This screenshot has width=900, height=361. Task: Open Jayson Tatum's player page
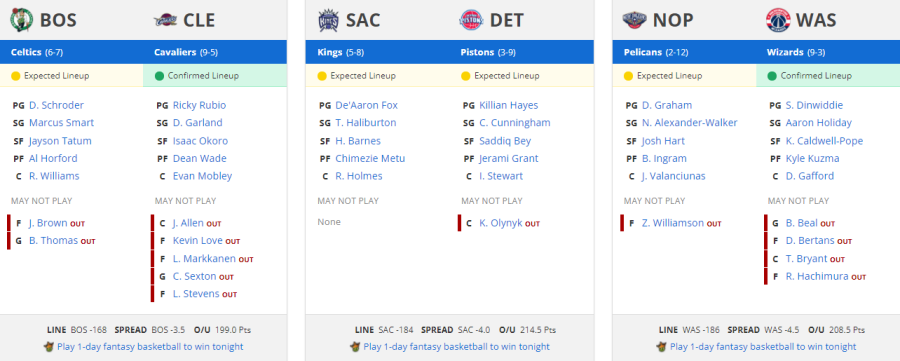[60, 141]
